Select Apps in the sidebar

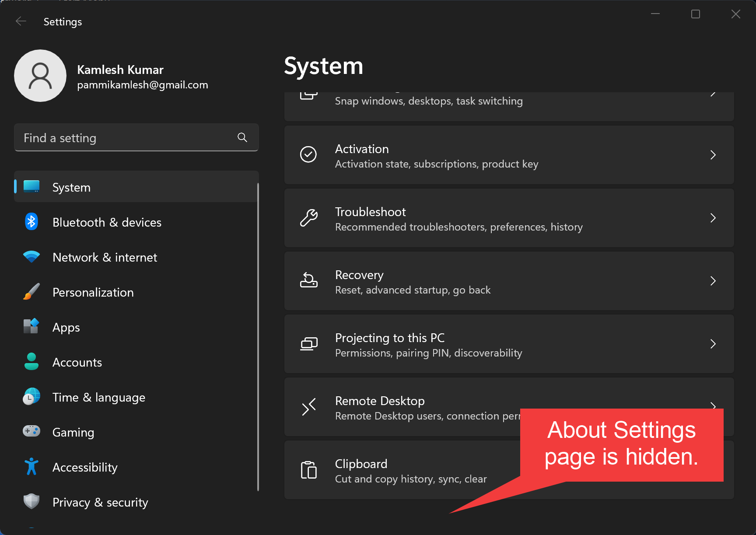[136, 327]
